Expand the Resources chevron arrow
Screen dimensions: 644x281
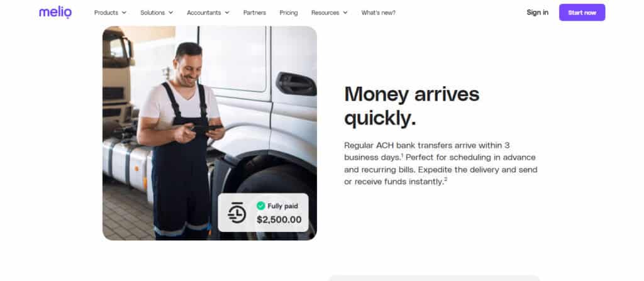pyautogui.click(x=345, y=13)
